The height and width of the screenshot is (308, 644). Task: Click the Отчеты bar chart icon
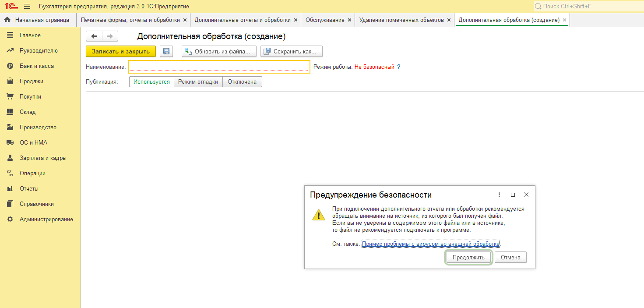(10, 188)
